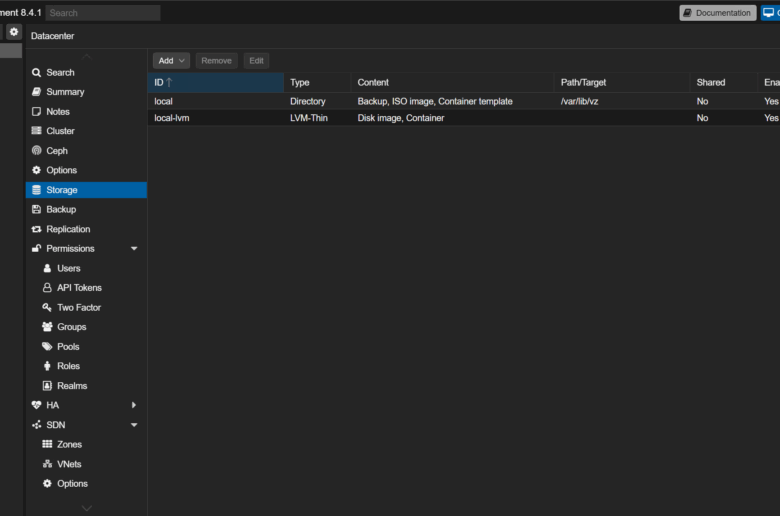Open the Cluster section
The image size is (780, 516).
(x=86, y=131)
